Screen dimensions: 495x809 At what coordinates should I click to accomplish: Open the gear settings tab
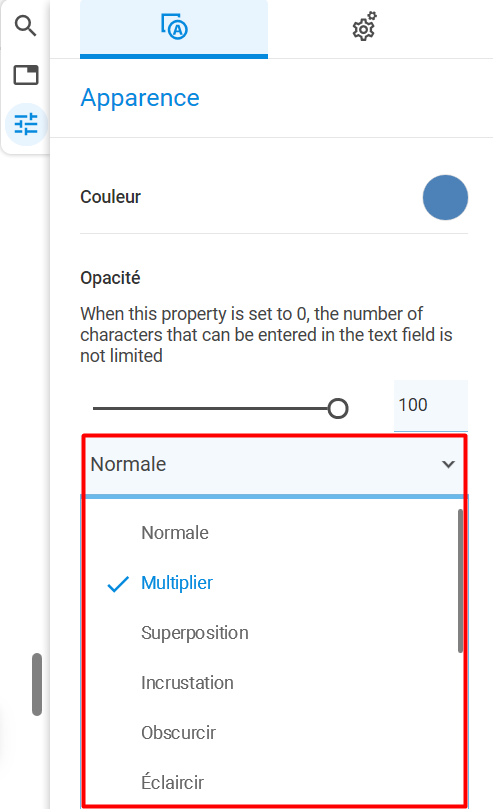(x=364, y=27)
